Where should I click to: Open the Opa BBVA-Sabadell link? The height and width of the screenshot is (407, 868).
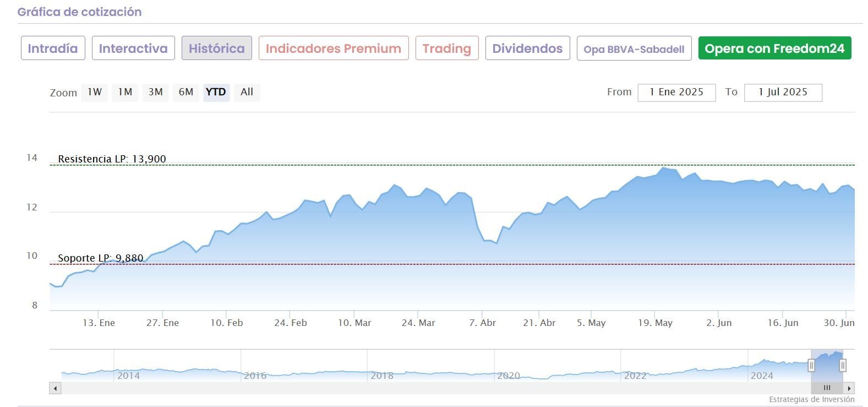pos(634,49)
